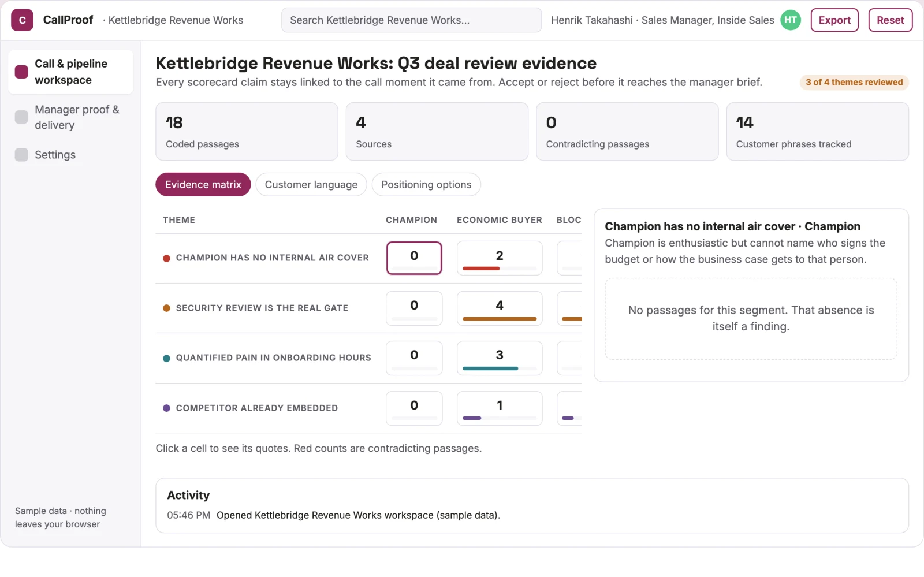Screen dimensions: 924x577
Task: Select Champion cell for air cover theme
Action: point(414,258)
